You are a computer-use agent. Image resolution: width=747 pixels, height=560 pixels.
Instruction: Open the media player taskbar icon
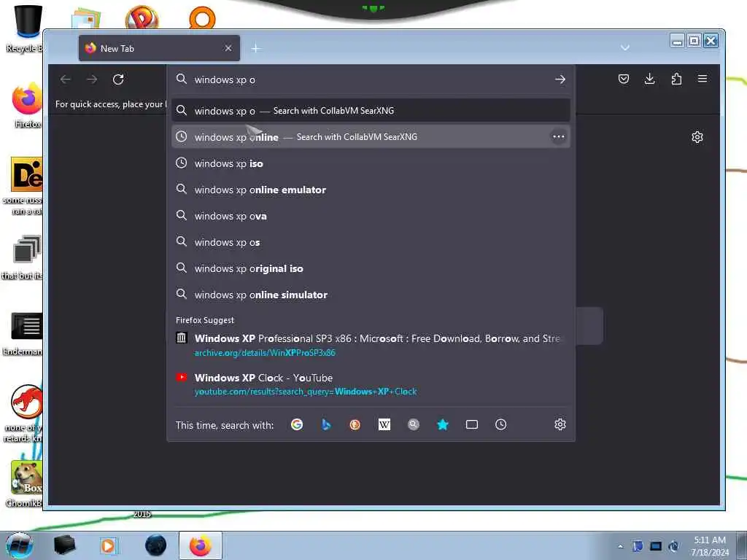click(x=108, y=545)
